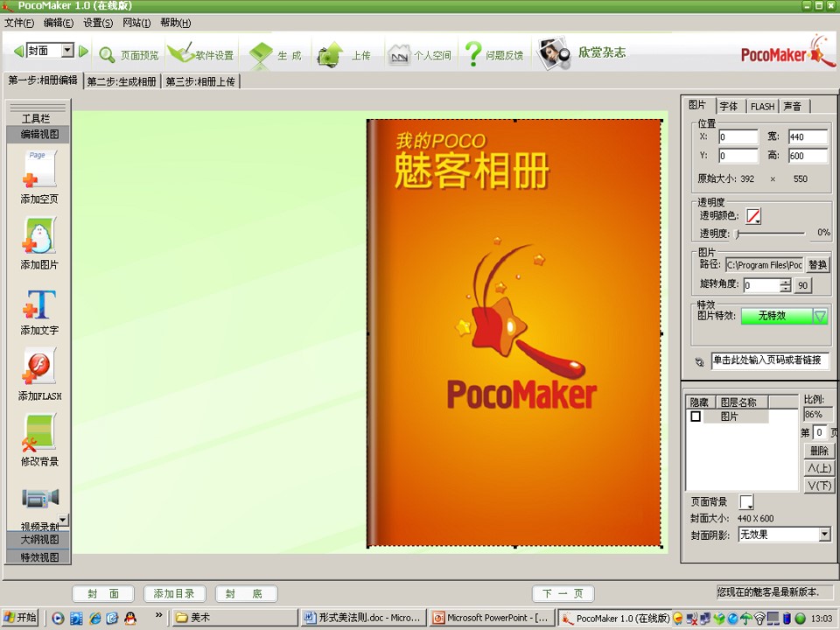
Task: Click the Generate (生成) toolbar button
Action: pos(275,55)
